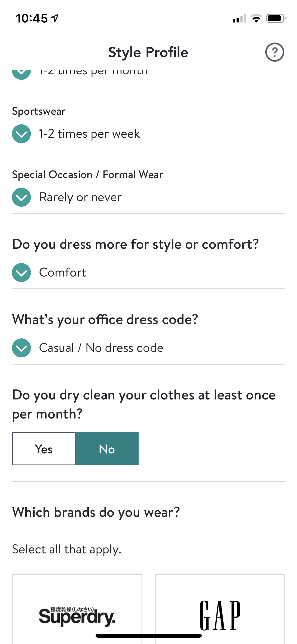297x644 pixels.
Task: Tap the help question mark icon
Action: 275,52
